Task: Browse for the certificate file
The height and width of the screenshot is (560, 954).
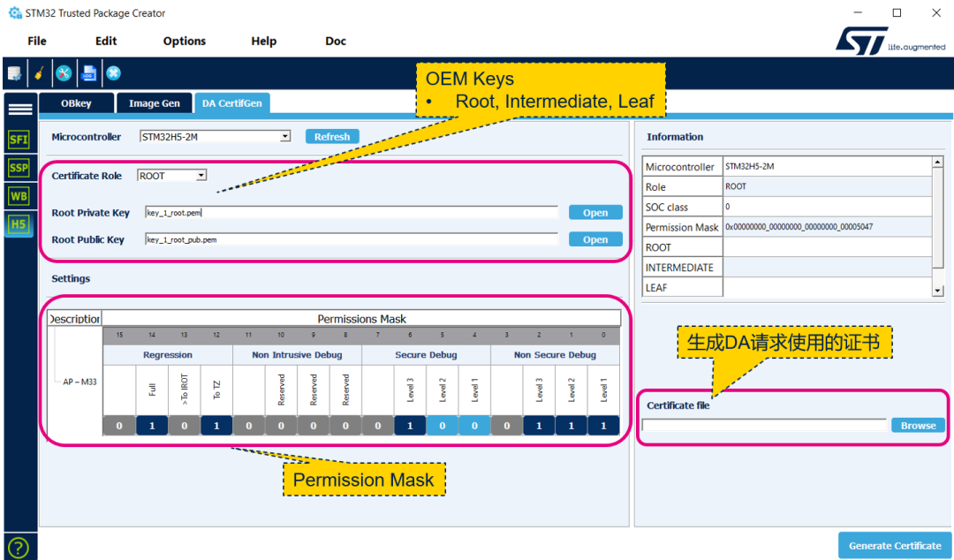Action: tap(918, 426)
